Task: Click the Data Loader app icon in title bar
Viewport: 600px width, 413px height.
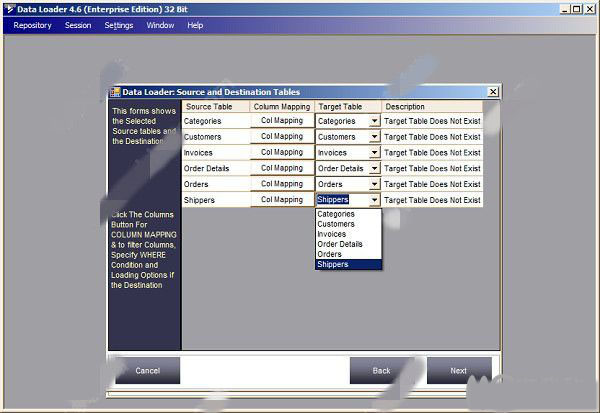Action: (x=10, y=9)
